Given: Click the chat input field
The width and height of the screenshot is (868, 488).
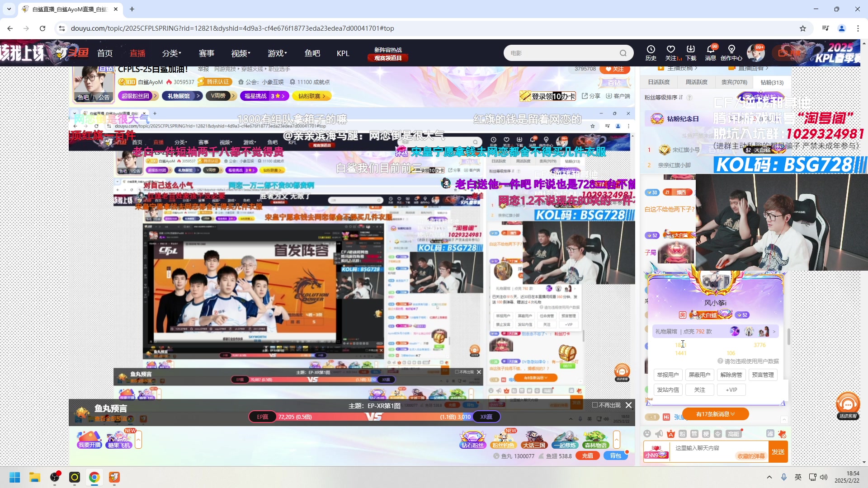Looking at the screenshot, I should tap(719, 451).
